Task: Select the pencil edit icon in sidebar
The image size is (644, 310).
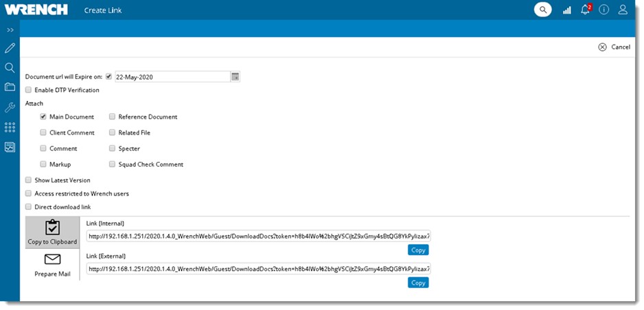Action: (x=10, y=48)
